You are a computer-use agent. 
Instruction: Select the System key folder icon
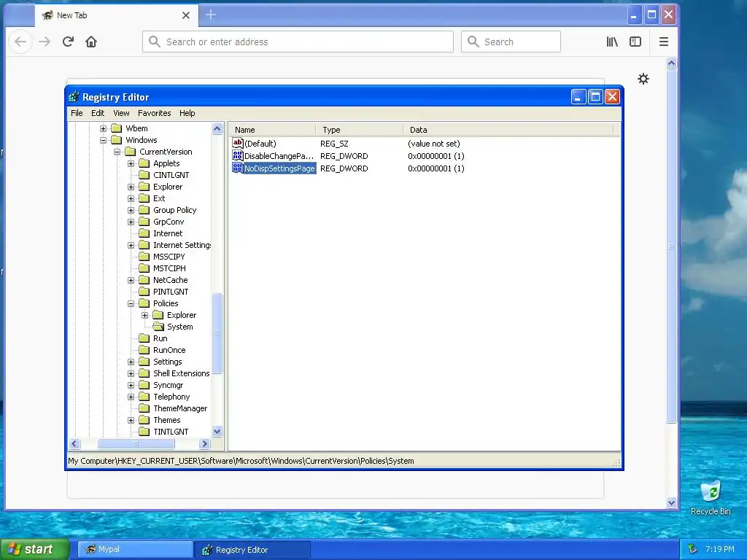[158, 327]
